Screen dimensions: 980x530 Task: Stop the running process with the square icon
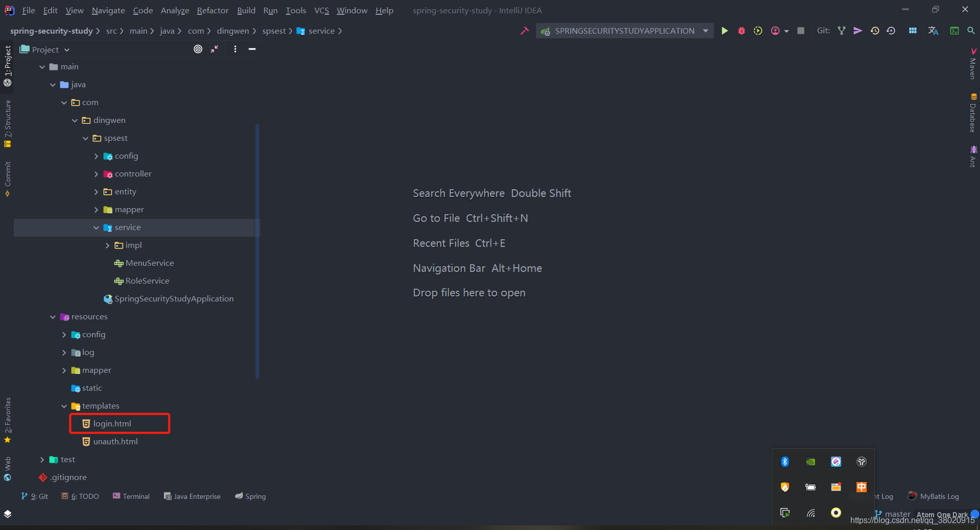pyautogui.click(x=801, y=31)
